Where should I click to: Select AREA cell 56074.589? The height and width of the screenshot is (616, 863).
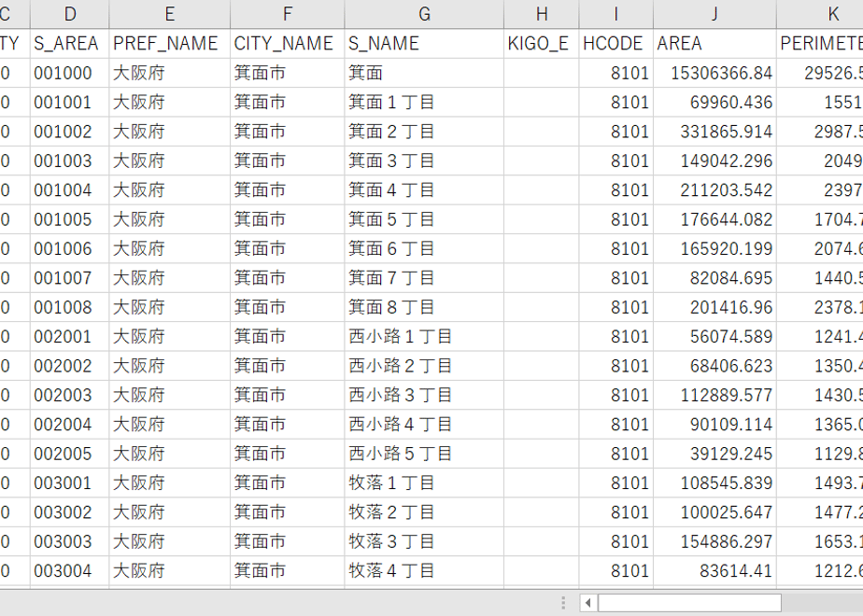pyautogui.click(x=714, y=337)
